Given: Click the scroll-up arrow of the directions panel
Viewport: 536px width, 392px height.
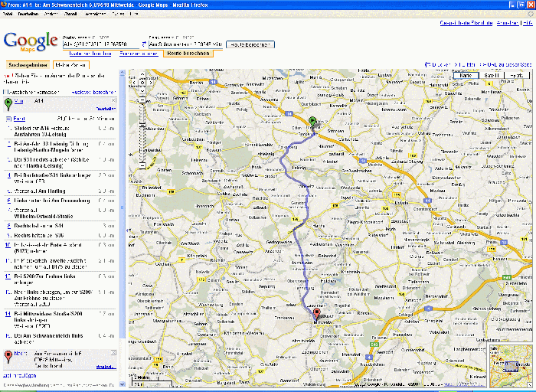Looking at the screenshot, I should (122, 73).
